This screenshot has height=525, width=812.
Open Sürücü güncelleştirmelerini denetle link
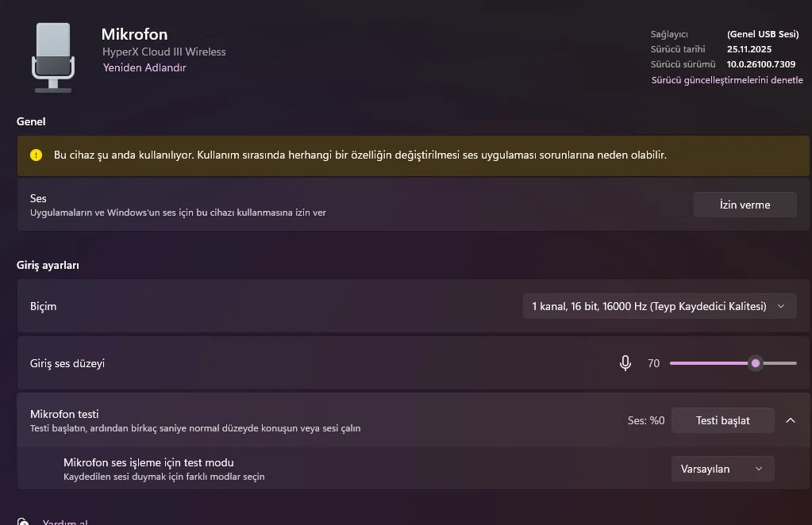click(726, 80)
